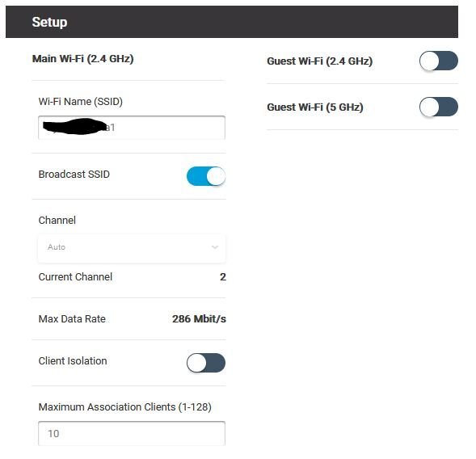Image resolution: width=476 pixels, height=459 pixels.
Task: Click the Broadcast SSID label
Action: tap(74, 175)
